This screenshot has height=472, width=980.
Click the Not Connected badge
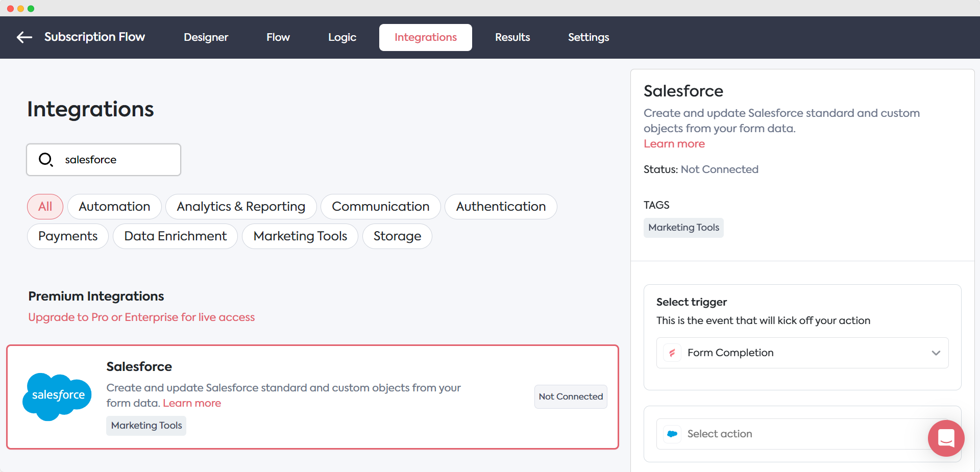coord(570,396)
